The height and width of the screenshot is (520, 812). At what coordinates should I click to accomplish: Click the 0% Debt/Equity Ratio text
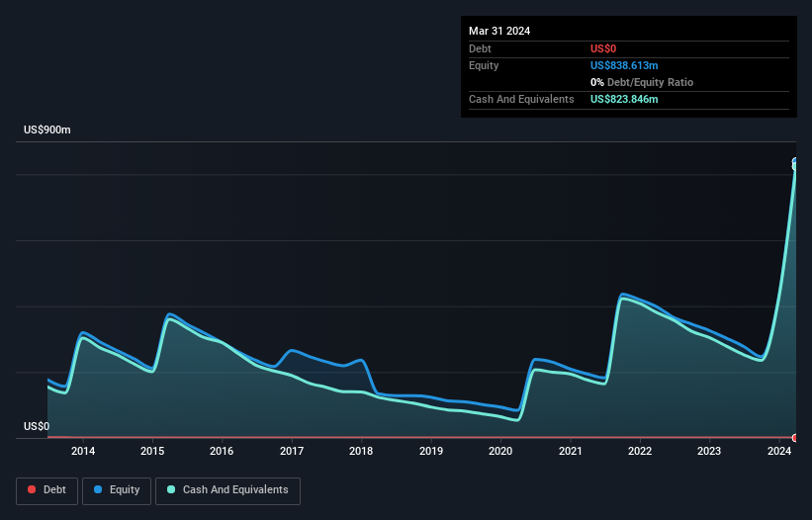[x=642, y=82]
